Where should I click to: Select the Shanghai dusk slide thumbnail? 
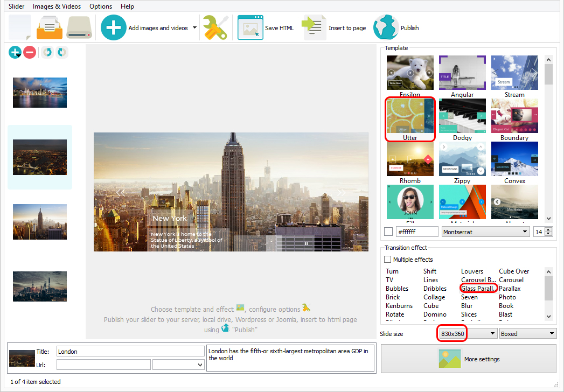click(x=40, y=286)
